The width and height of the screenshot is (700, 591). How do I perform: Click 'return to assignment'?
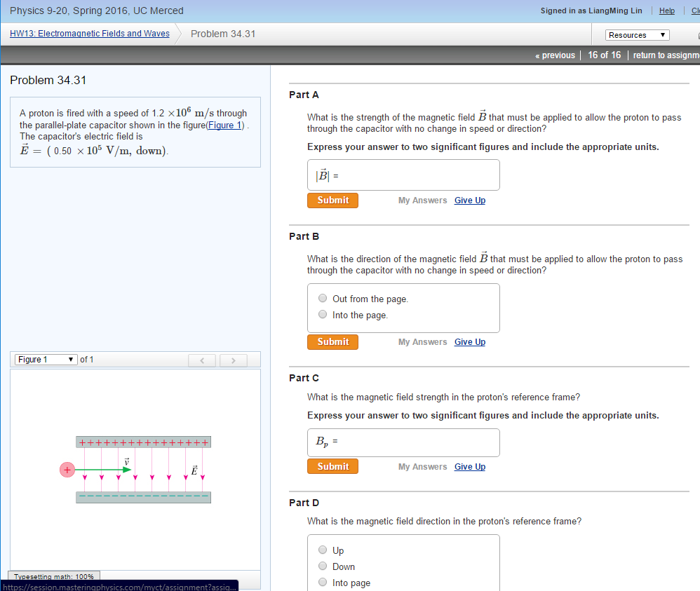(664, 55)
